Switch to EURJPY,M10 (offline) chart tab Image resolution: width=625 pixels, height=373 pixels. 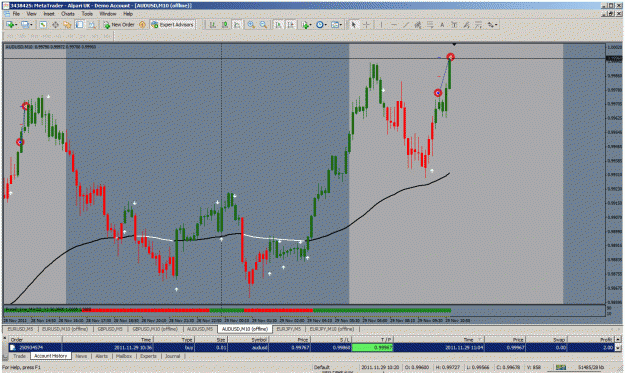point(332,329)
